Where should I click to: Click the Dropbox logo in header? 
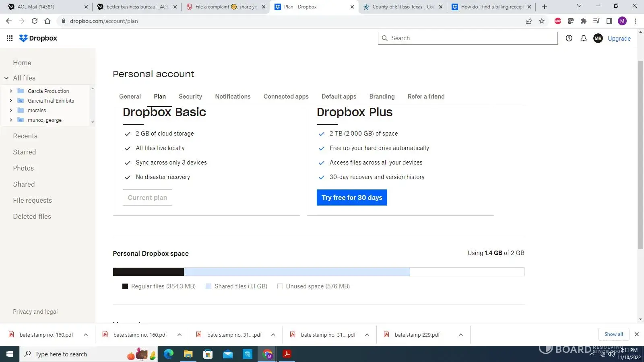[x=38, y=38]
